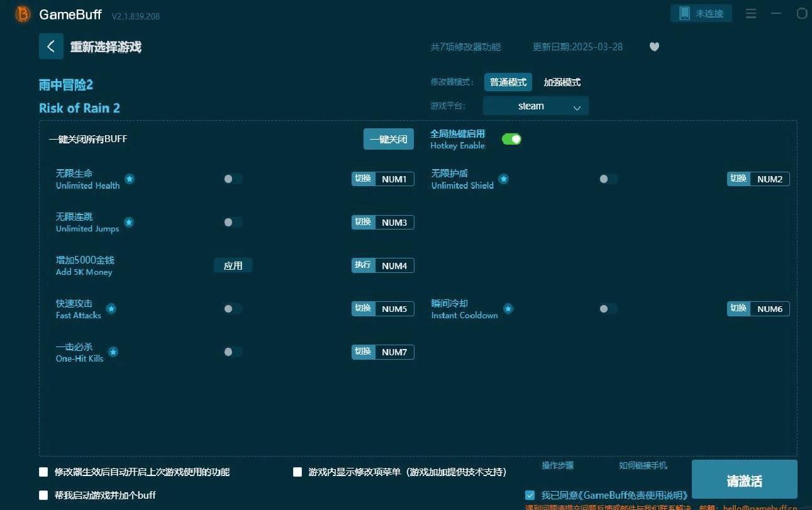Click the Risk of Rain 2 title
This screenshot has height=510, width=812.
pos(79,108)
